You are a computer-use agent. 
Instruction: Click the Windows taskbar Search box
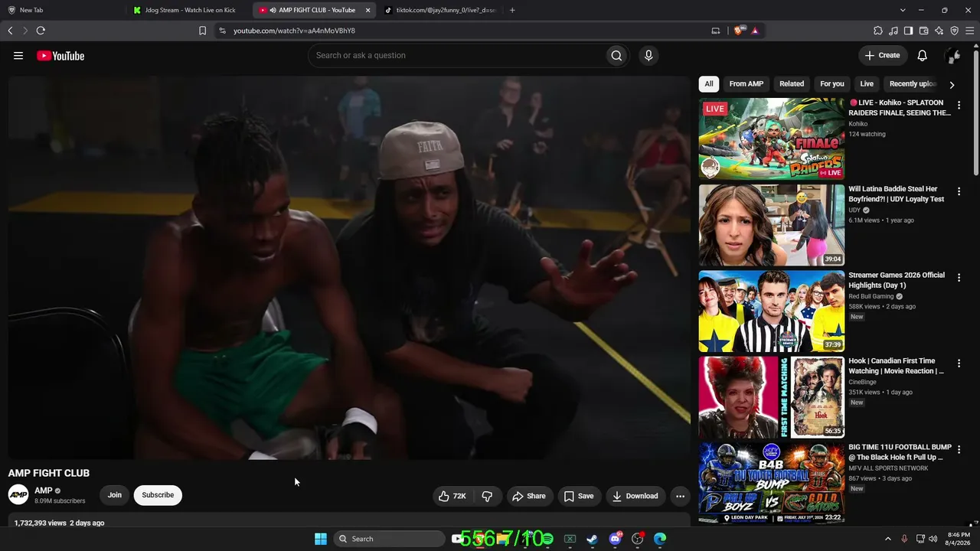pyautogui.click(x=390, y=539)
